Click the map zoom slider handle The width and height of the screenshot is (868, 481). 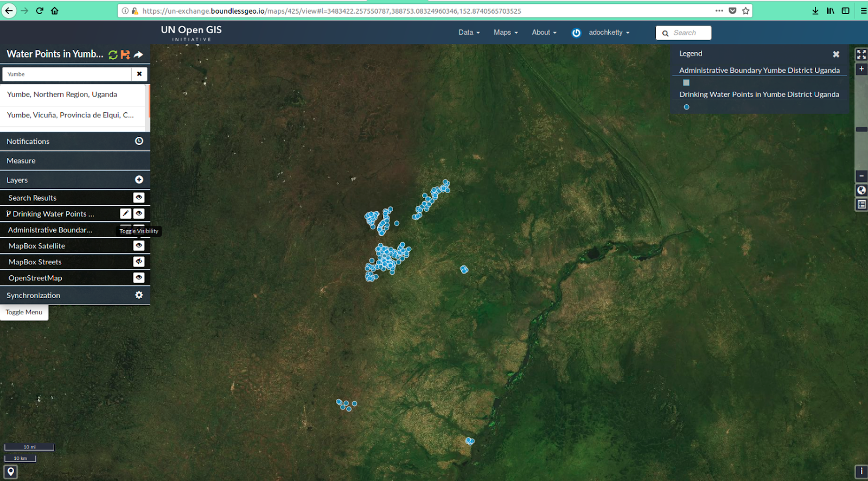pos(861,129)
